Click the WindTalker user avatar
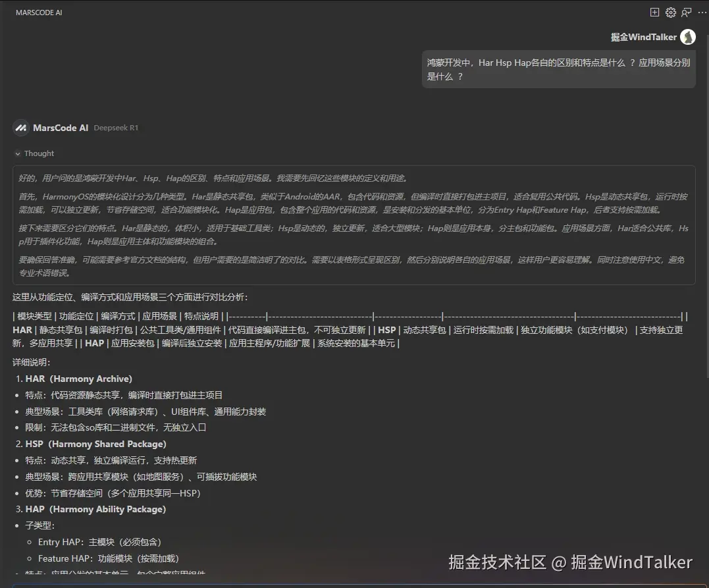The width and height of the screenshot is (709, 588). [x=688, y=37]
